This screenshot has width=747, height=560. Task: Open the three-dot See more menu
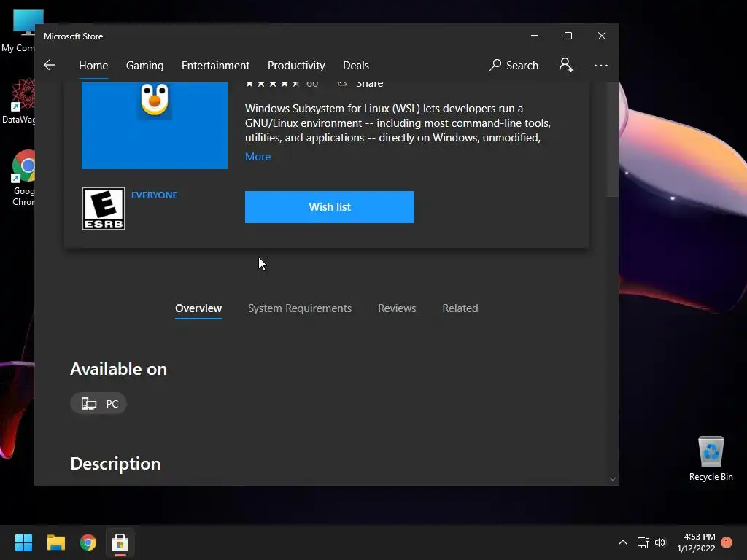[x=601, y=65]
